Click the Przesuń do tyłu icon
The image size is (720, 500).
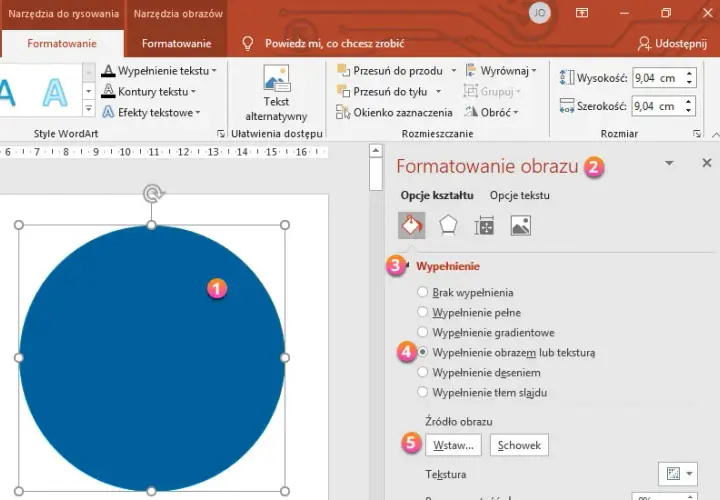click(x=343, y=91)
